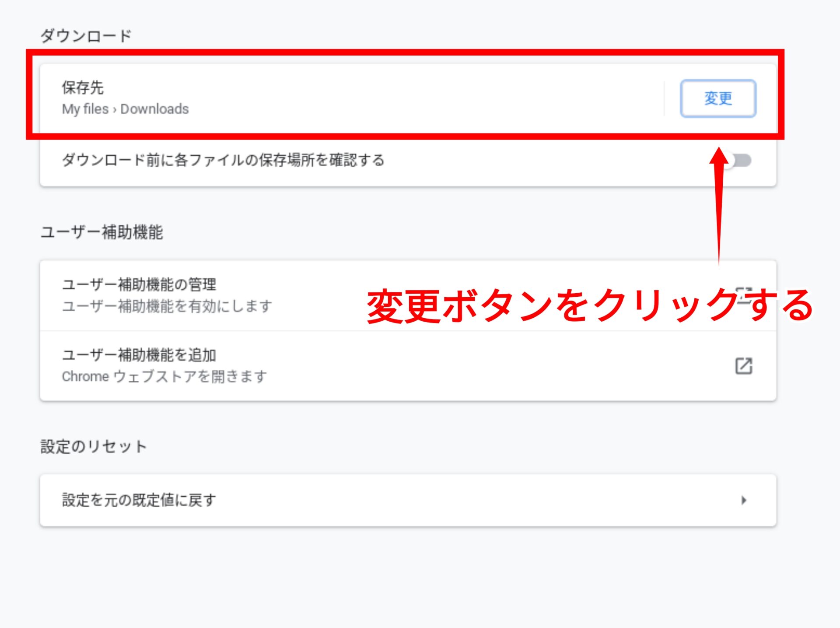Open 設定を元の既定値に戻す option
Viewport: 840px width, 628px height.
[139, 500]
